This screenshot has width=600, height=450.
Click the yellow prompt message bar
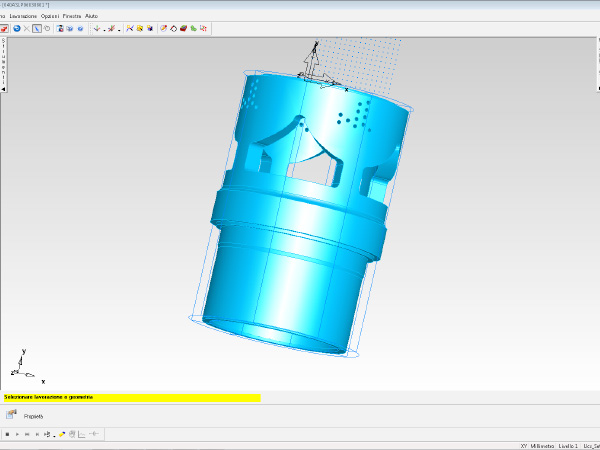coord(130,397)
